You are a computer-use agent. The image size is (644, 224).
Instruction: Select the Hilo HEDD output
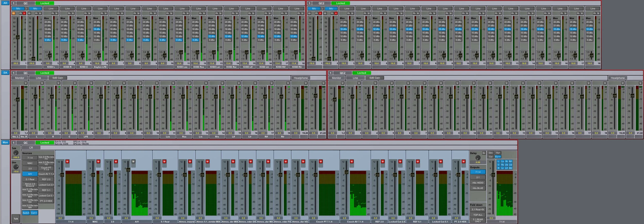pyautogui.click(x=478, y=183)
